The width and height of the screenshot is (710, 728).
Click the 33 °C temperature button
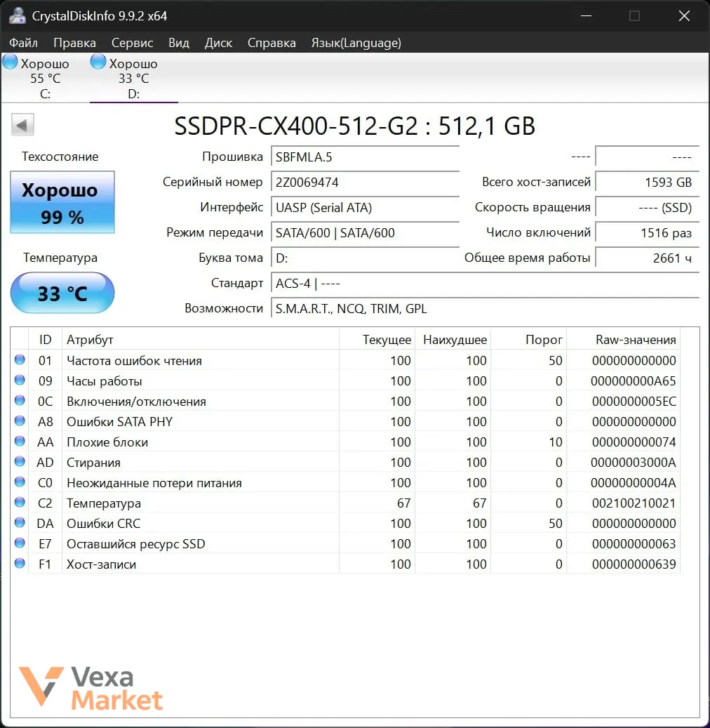point(62,293)
